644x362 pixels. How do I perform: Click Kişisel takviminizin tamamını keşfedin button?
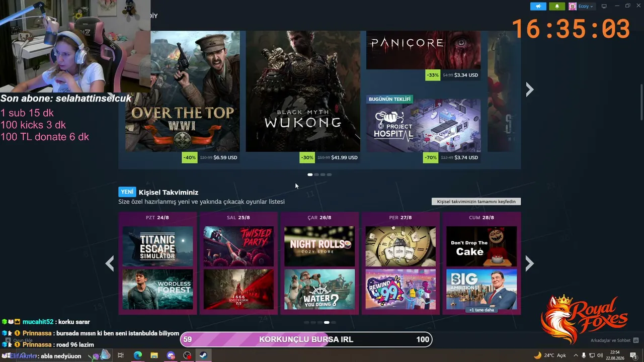click(476, 202)
